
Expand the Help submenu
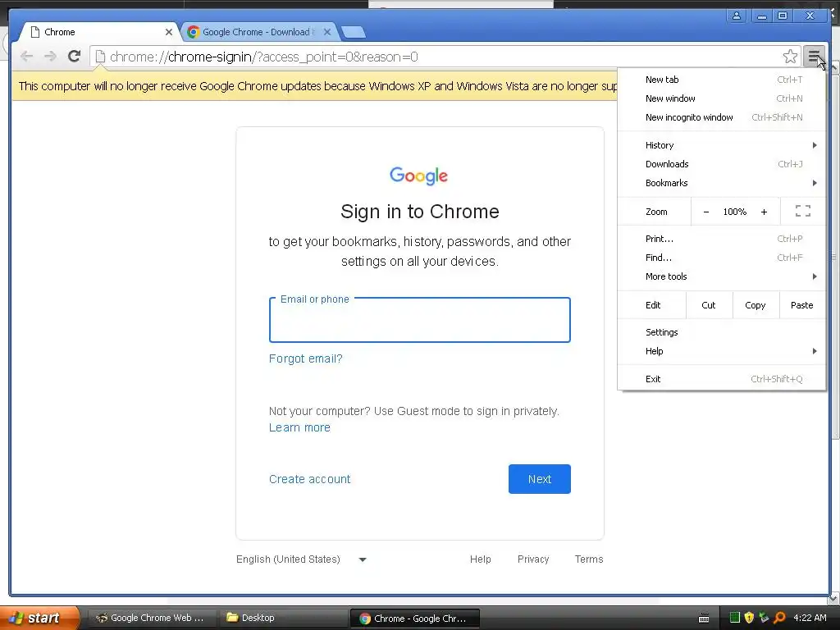tap(721, 351)
